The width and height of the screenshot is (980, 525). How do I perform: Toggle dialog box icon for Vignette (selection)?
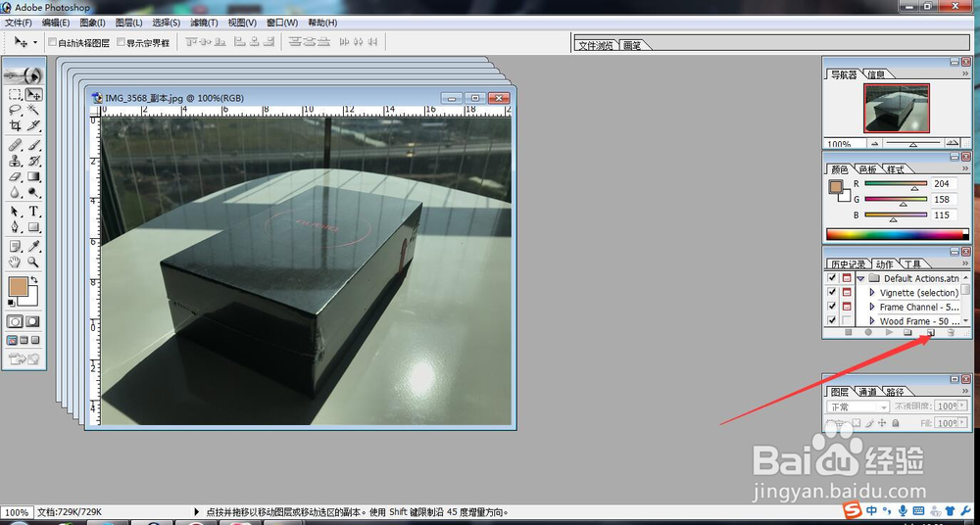click(x=847, y=293)
